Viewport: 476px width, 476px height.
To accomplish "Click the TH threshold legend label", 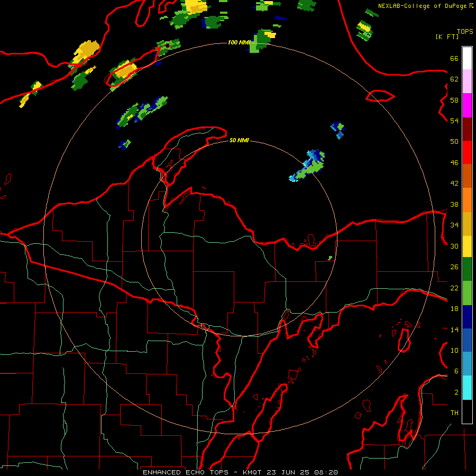I will click(x=454, y=413).
